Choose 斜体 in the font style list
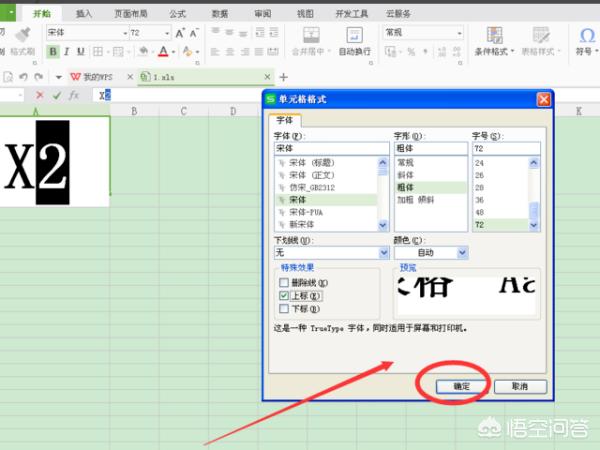The height and width of the screenshot is (450, 600). [405, 175]
